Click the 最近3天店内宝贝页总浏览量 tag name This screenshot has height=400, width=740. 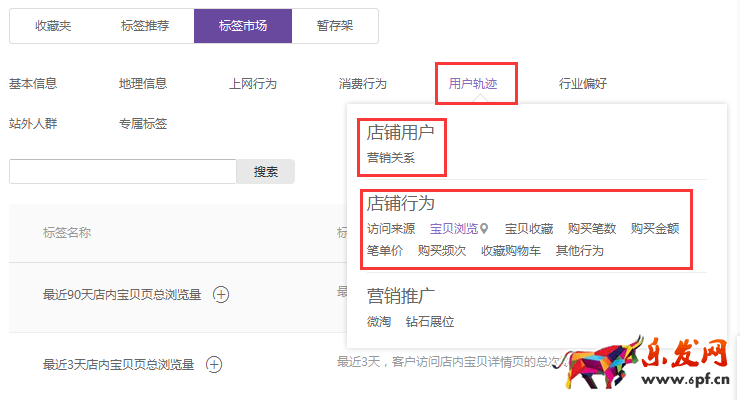point(118,365)
